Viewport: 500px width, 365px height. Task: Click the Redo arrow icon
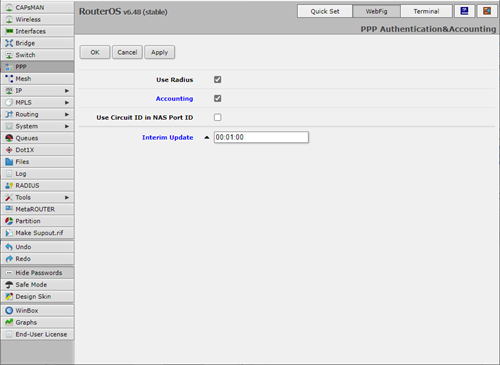coord(9,259)
